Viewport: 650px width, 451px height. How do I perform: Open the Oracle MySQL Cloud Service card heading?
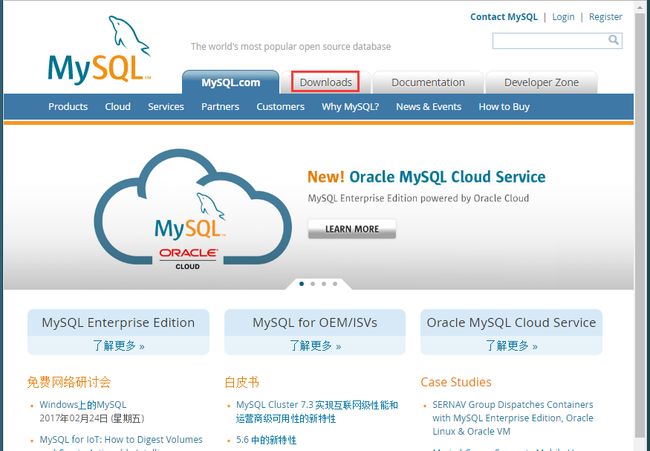[x=511, y=322]
